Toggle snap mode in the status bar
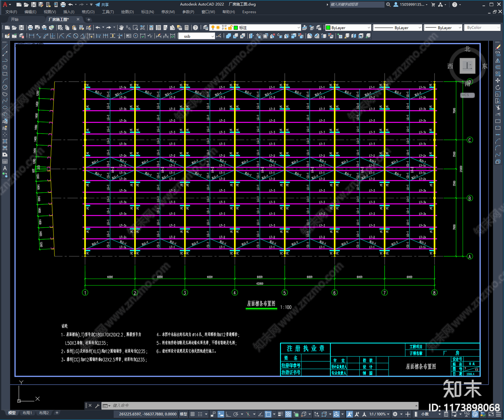Screen dimensions: 504x420 tap(200, 414)
